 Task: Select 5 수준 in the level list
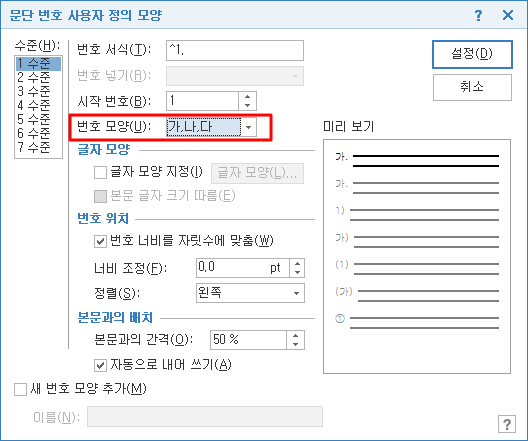38,119
